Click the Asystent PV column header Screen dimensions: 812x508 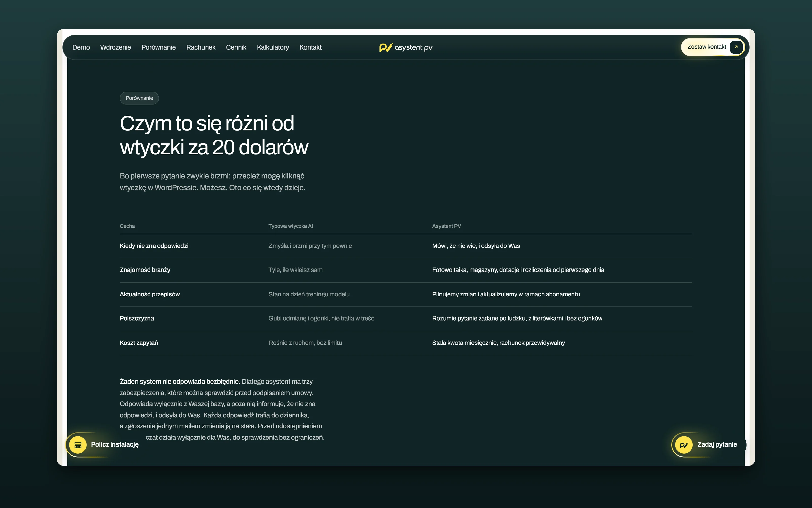[446, 226]
